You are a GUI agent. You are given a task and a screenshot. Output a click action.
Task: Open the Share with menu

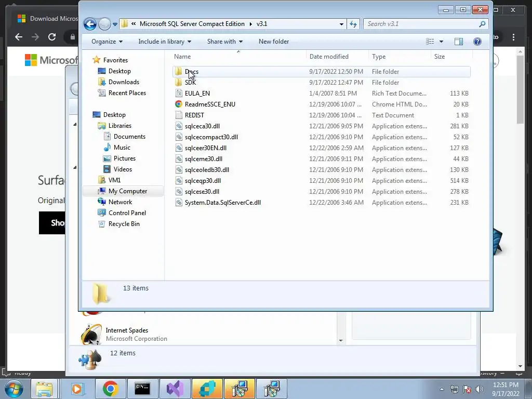(225, 42)
